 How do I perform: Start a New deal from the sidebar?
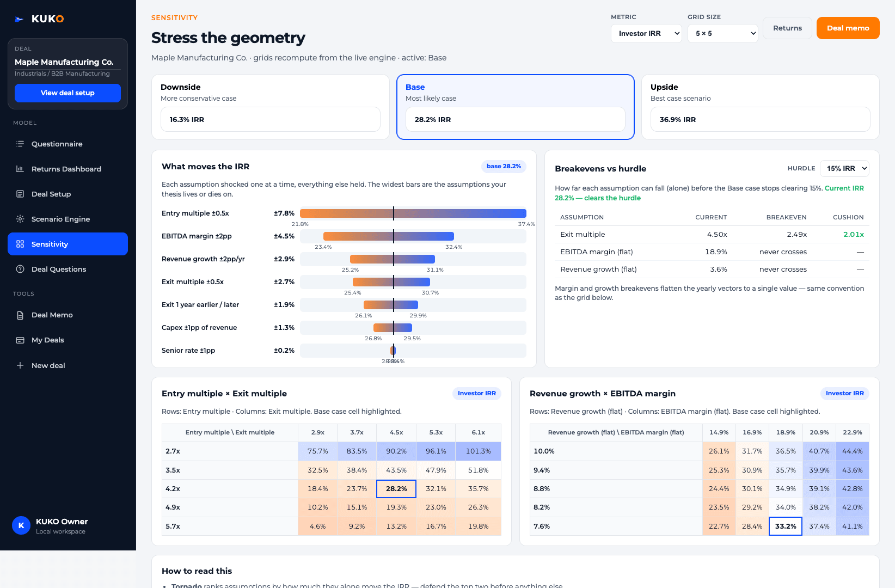[68, 365]
